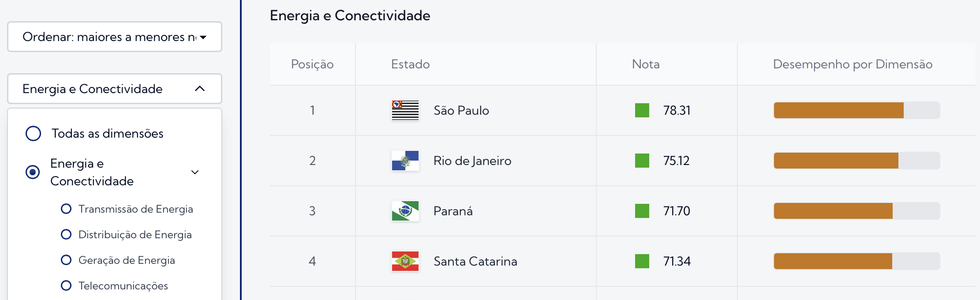Viewport: 980px width, 300px height.
Task: Select Transmissão de Energia filter
Action: pyautogui.click(x=67, y=209)
